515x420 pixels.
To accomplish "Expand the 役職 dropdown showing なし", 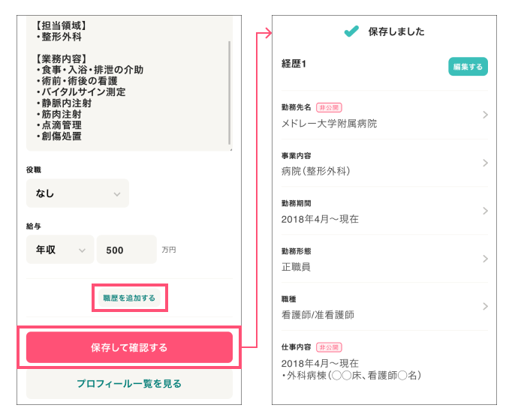I will (77, 193).
